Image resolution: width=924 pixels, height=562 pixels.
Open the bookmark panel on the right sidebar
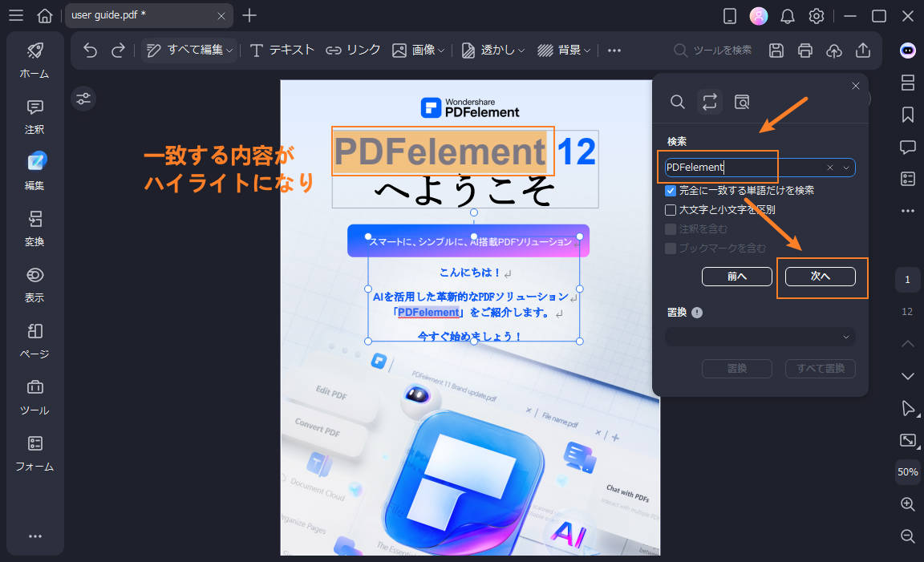(907, 115)
